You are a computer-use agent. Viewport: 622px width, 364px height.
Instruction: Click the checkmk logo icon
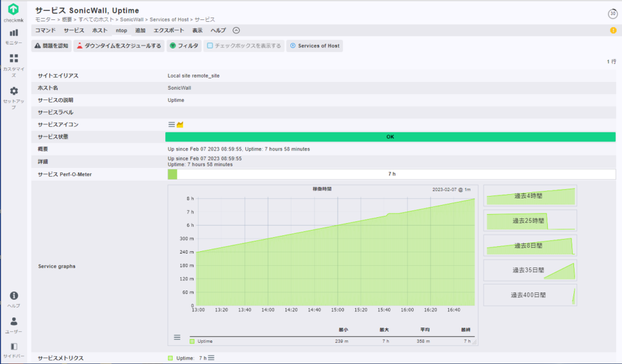[x=13, y=9]
